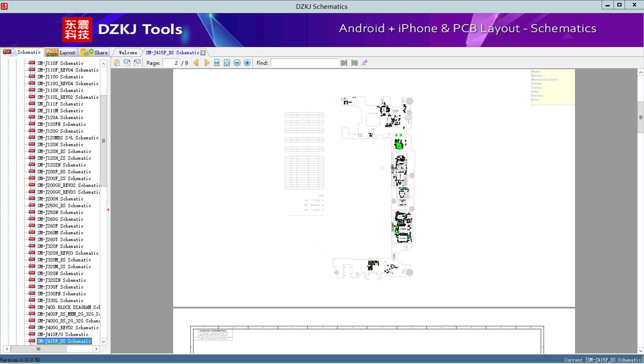Select SM-J110H Schematic
Screen dimensions: 644x364
pyautogui.click(x=60, y=90)
